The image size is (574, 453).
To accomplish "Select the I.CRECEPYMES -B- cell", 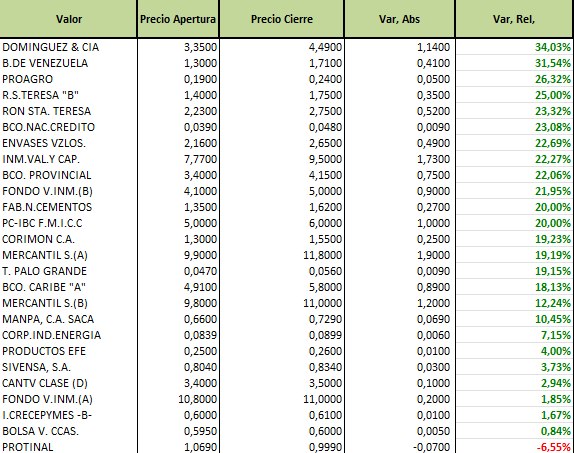I will click(68, 415).
